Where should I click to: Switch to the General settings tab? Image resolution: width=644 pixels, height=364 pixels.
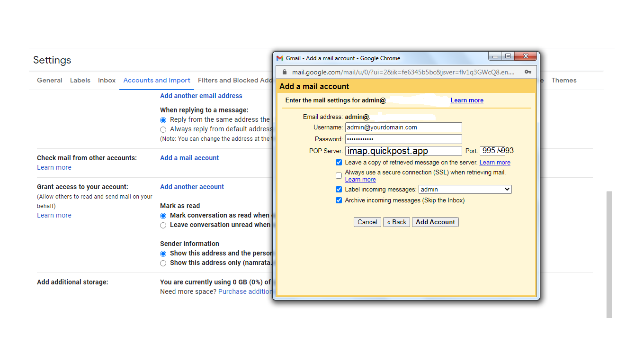click(50, 81)
